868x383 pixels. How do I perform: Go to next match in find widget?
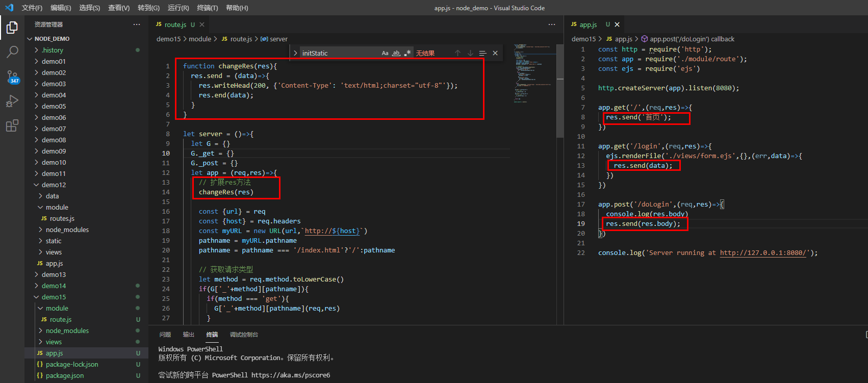pyautogui.click(x=470, y=53)
